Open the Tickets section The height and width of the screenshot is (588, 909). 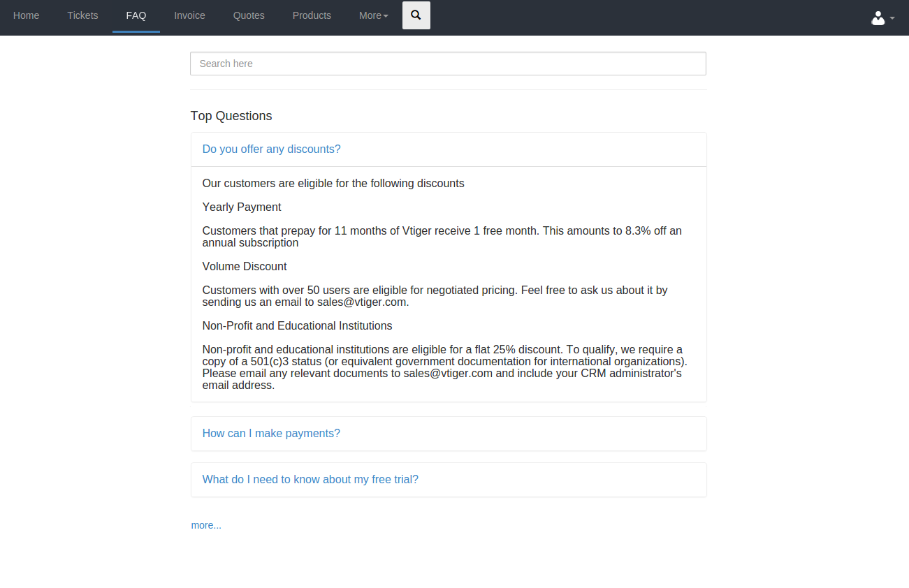point(82,15)
